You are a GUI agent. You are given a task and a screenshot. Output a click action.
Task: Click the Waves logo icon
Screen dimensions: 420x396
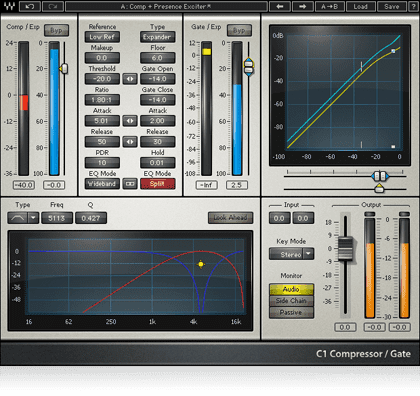(9, 6)
